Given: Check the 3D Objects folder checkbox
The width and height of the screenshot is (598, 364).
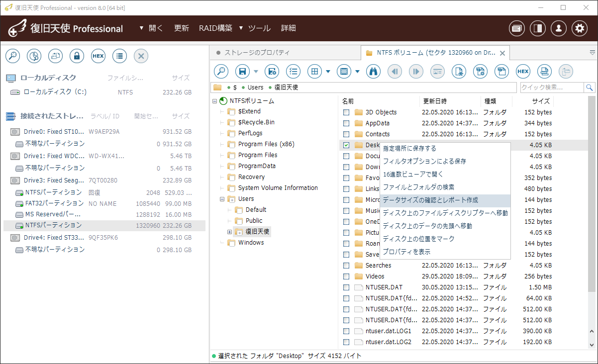Looking at the screenshot, I should [346, 112].
